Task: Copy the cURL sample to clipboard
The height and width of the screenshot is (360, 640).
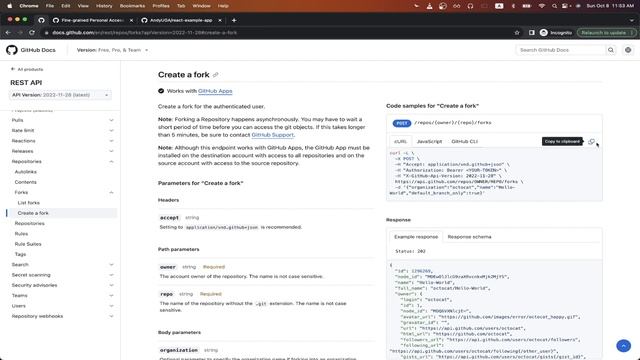Action: [591, 142]
